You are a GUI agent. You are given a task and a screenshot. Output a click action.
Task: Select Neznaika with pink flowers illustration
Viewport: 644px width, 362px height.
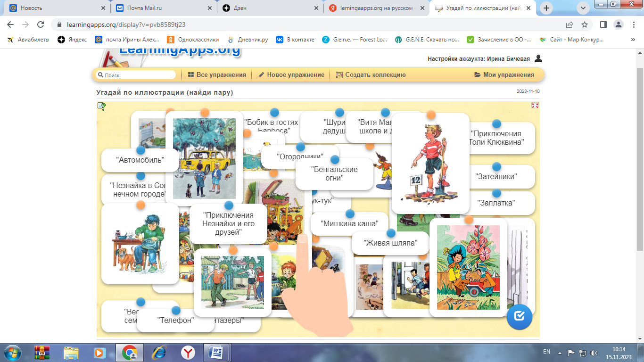point(468,267)
